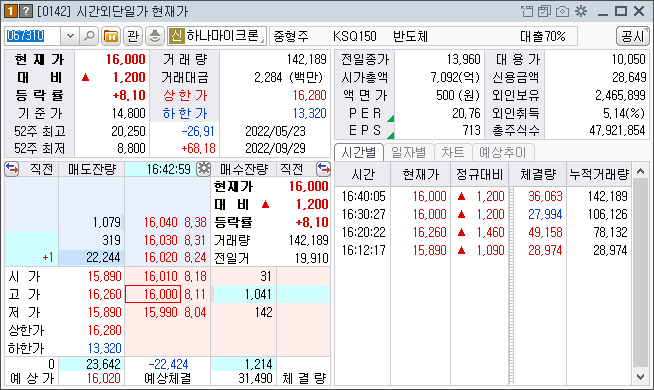The image size is (654, 390).
Task: Click the 거래대금 value 2,284 (백만)
Action: [x=289, y=77]
